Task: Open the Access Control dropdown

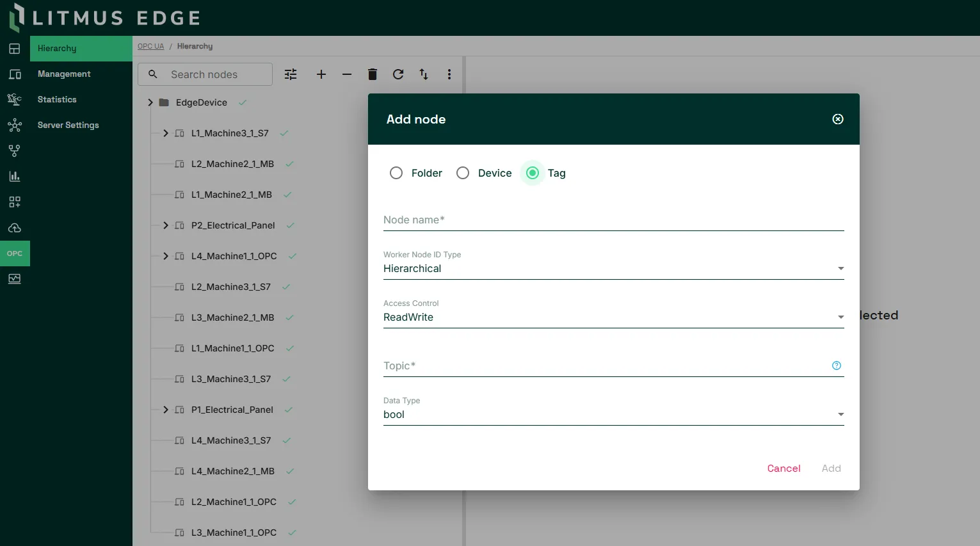Action: (614, 317)
